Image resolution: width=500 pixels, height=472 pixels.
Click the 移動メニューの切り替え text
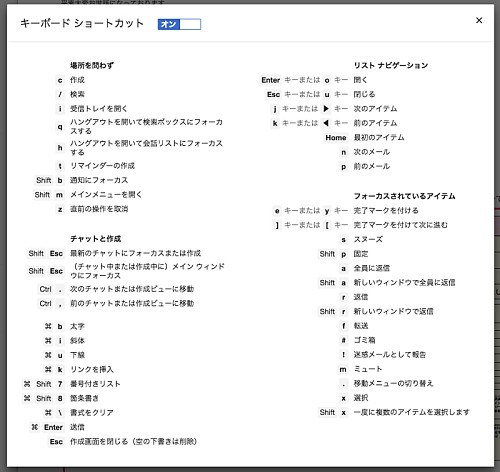coord(393,383)
